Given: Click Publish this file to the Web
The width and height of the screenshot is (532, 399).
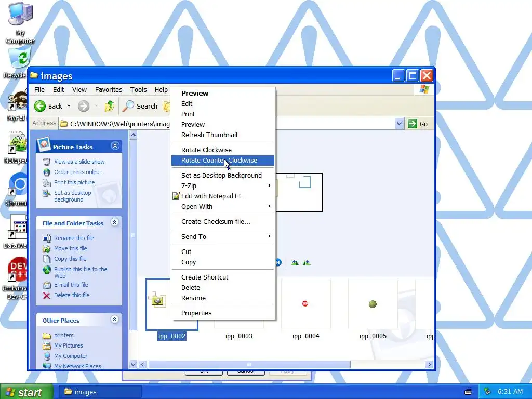Looking at the screenshot, I should 81,272.
